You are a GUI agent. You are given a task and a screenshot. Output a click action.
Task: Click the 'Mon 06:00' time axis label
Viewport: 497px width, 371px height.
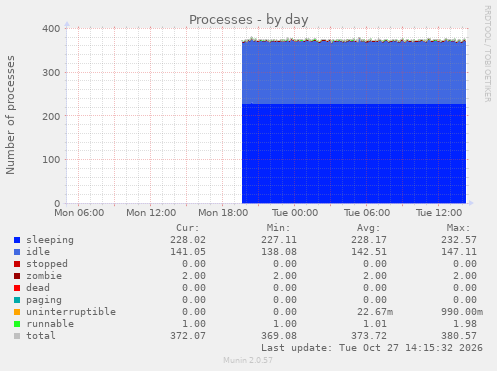pos(79,213)
